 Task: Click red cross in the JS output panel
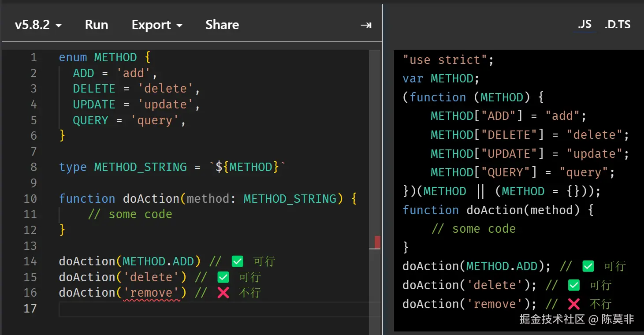coord(574,304)
